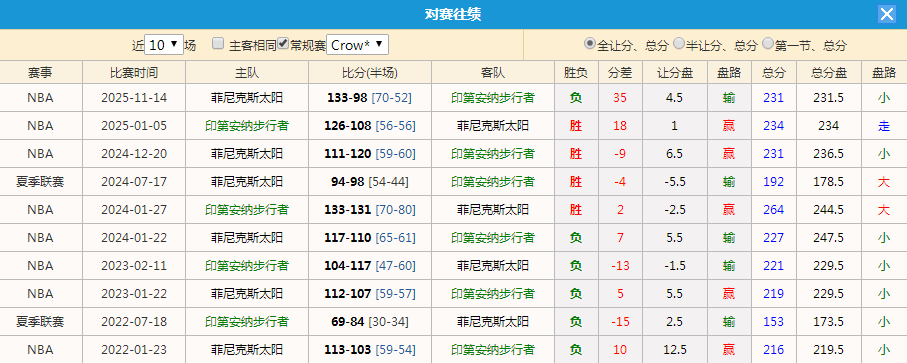Open the 2023-02-11 score 104-117
This screenshot has height=363, width=907.
(349, 266)
